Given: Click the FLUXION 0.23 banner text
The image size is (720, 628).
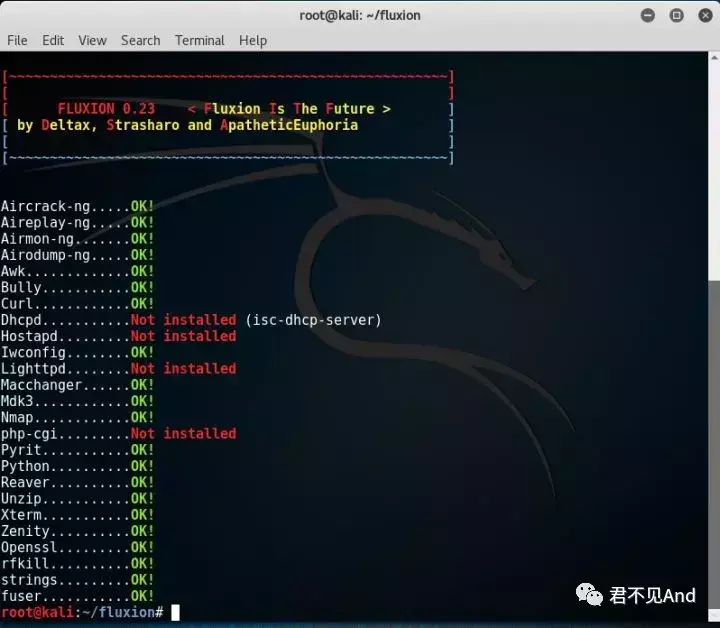Looking at the screenshot, I should point(107,109).
